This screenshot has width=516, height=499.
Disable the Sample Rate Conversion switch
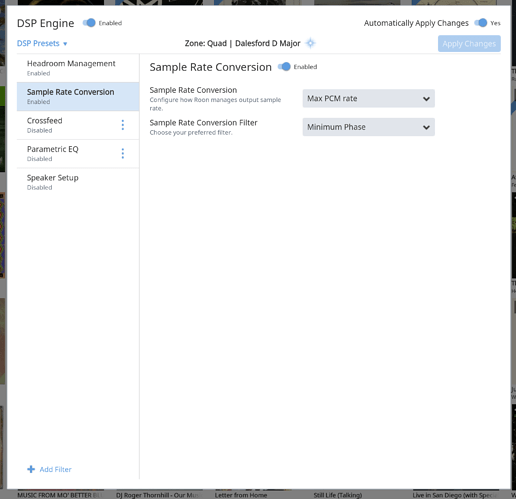[x=284, y=67]
